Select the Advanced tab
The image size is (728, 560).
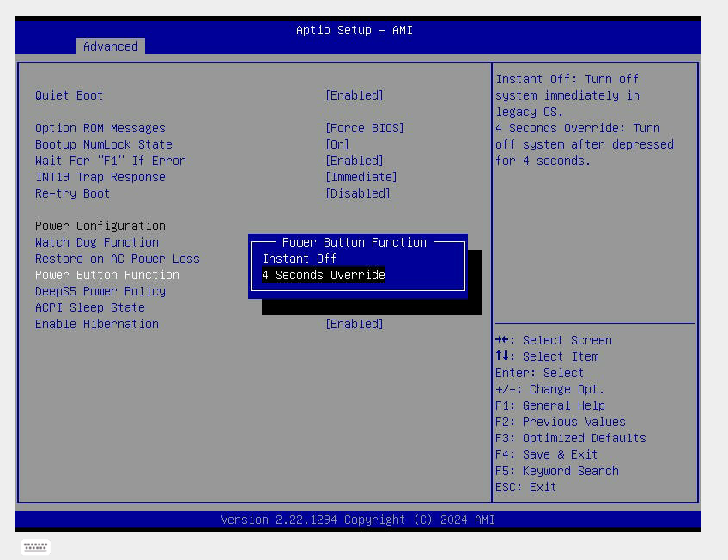click(110, 46)
